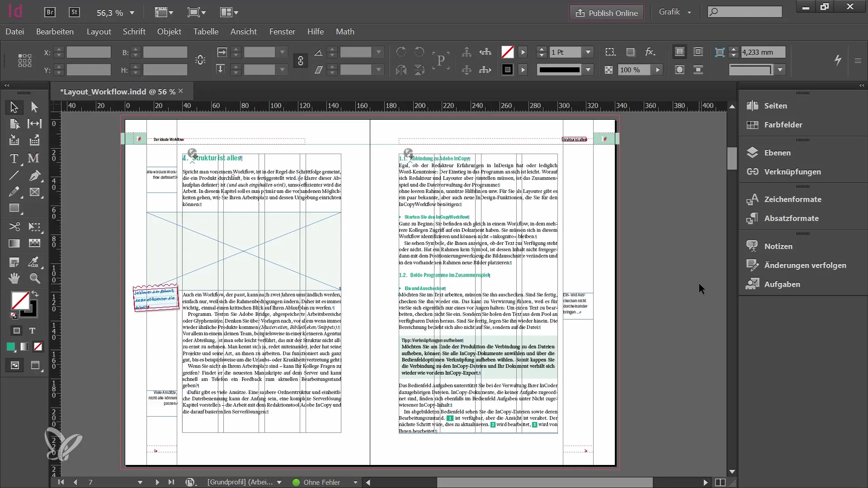Viewport: 868px width, 488px height.
Task: Select the Eyedropper tool
Action: 34,262
